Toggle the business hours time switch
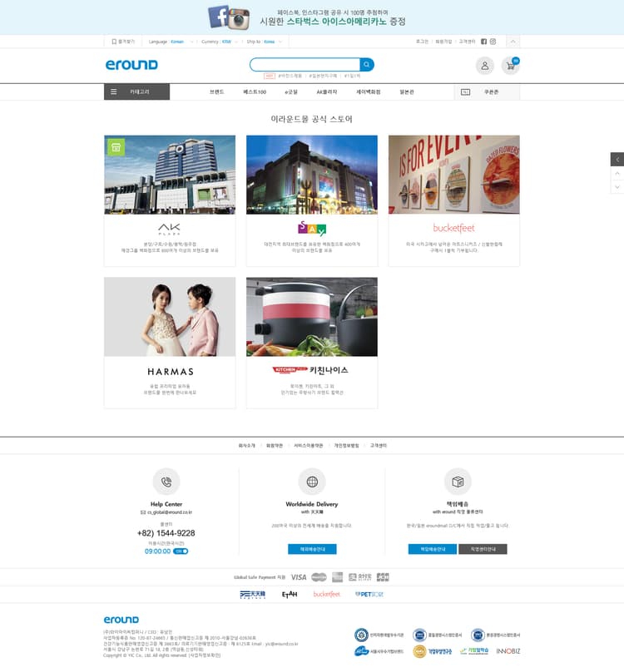The height and width of the screenshot is (672, 624). click(181, 551)
